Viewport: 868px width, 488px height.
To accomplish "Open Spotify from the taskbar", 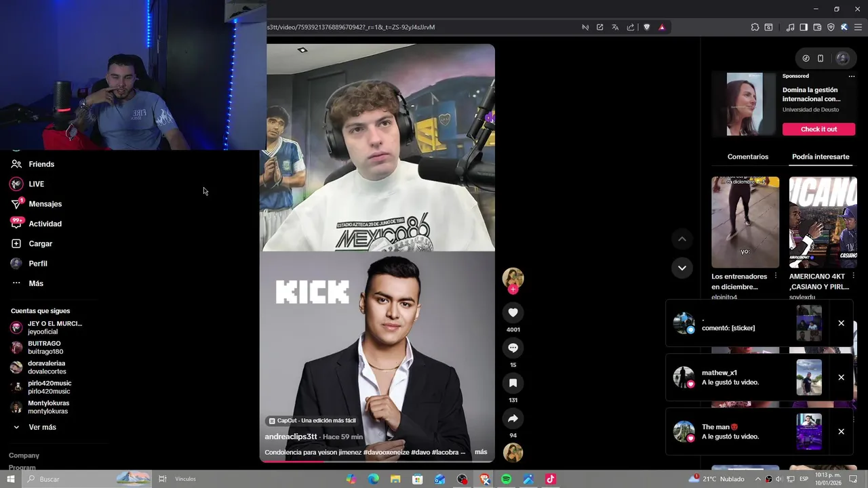I will (506, 479).
